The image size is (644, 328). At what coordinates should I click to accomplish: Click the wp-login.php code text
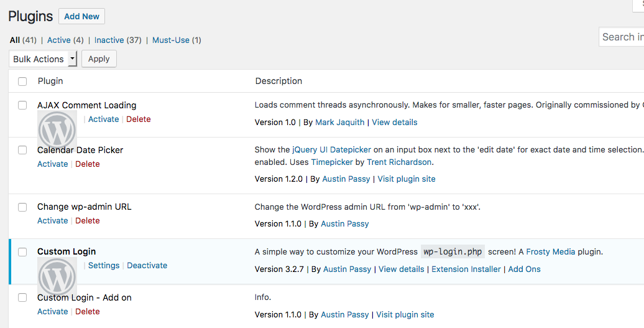tap(453, 251)
